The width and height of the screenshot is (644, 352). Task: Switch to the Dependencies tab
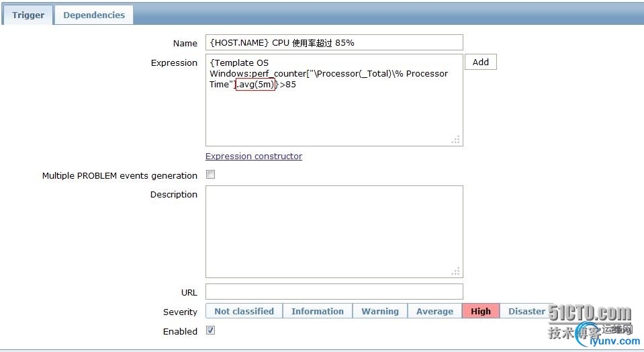tap(94, 15)
